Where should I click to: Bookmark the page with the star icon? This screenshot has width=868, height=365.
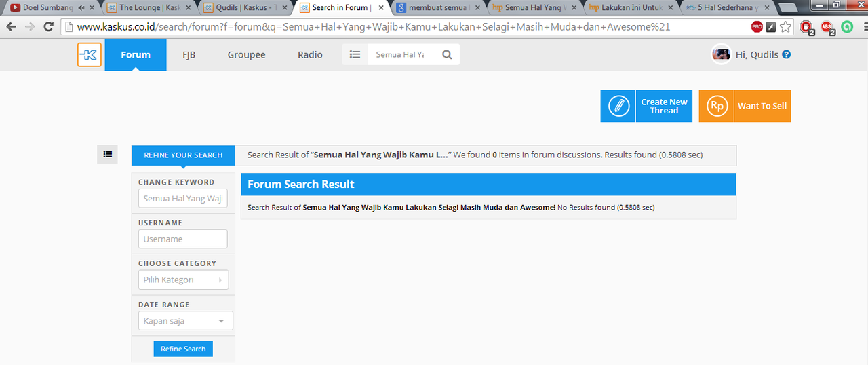coord(785,27)
